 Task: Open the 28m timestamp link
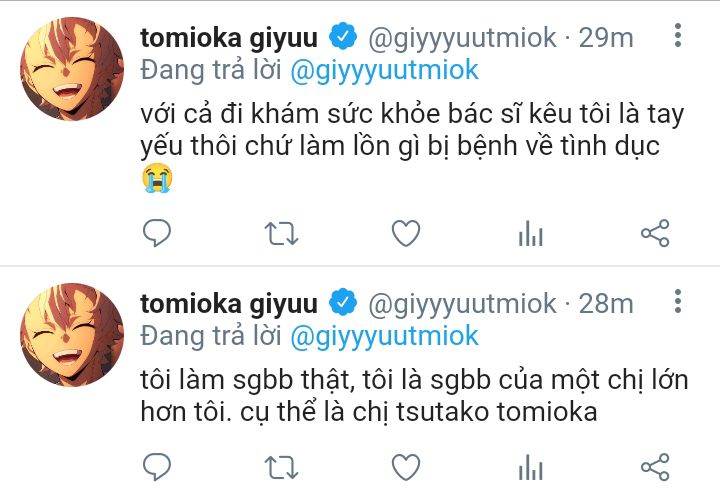(x=606, y=304)
